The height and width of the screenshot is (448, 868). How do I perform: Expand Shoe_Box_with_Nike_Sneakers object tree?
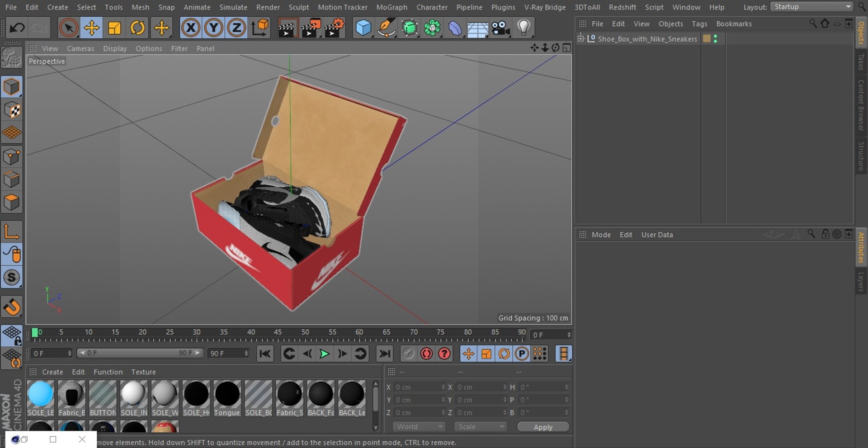(x=581, y=38)
